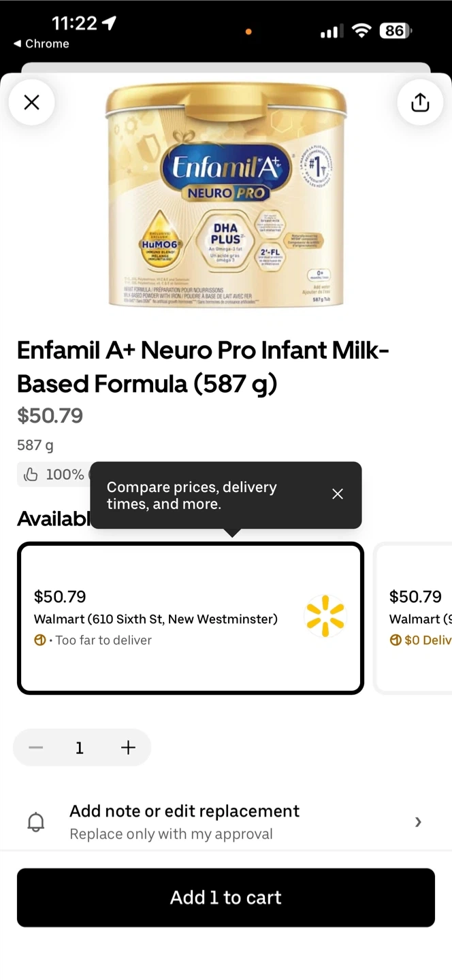Tap the Walmart spark logo
This screenshot has height=980, width=452.
click(x=326, y=616)
